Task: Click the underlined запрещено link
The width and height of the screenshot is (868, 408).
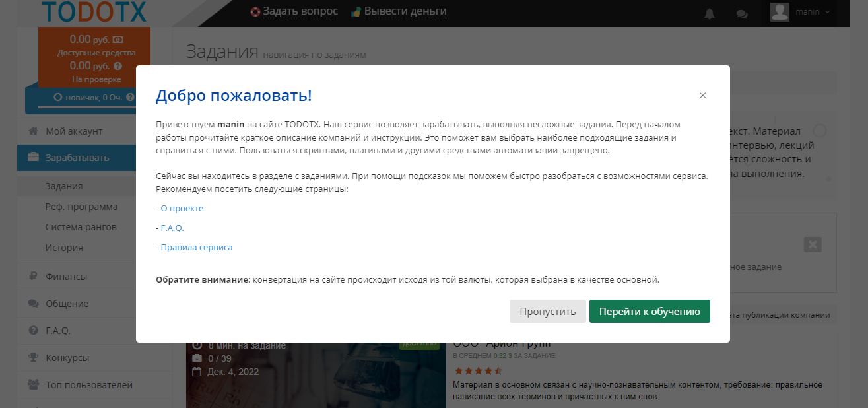Action: tap(584, 150)
